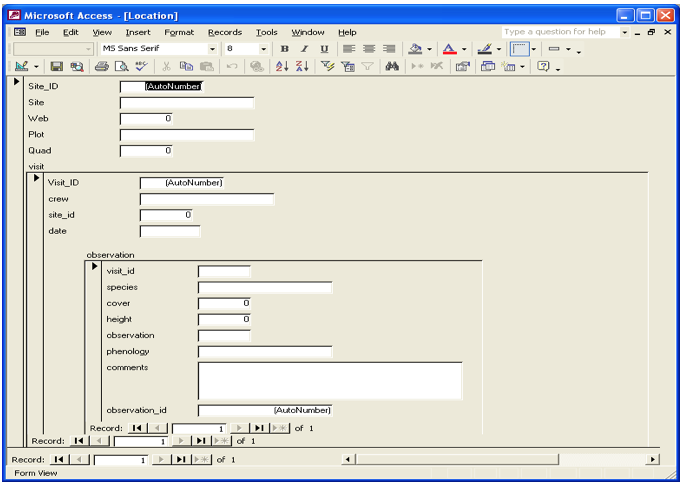Toggle Align Left

click(349, 49)
